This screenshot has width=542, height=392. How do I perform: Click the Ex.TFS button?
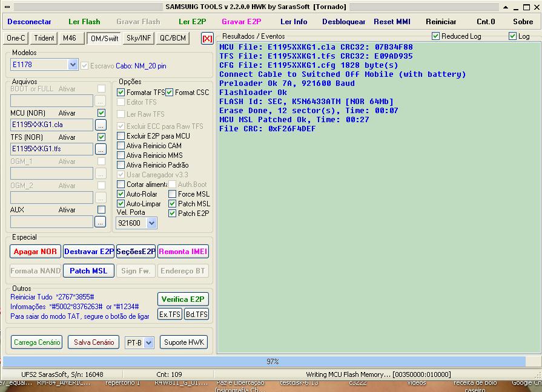coord(170,314)
